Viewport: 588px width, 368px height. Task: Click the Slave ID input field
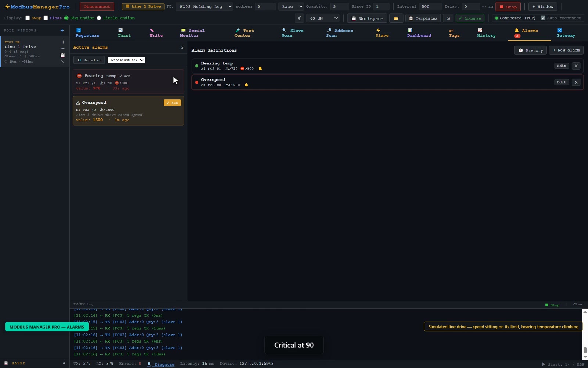coord(381,7)
